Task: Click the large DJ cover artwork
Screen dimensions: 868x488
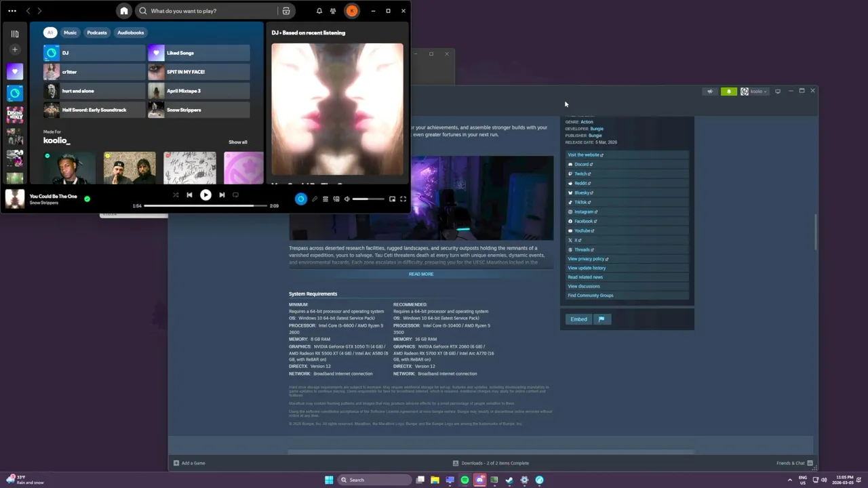Action: click(337, 109)
